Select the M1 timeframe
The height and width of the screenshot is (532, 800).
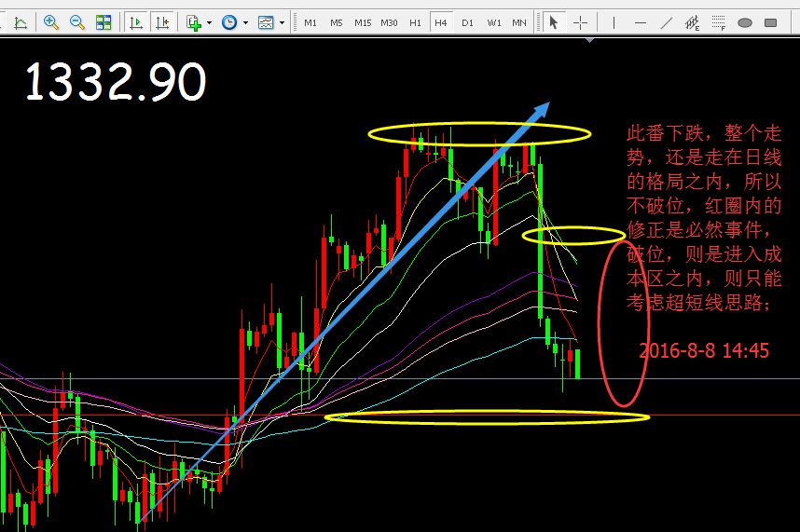pyautogui.click(x=310, y=23)
